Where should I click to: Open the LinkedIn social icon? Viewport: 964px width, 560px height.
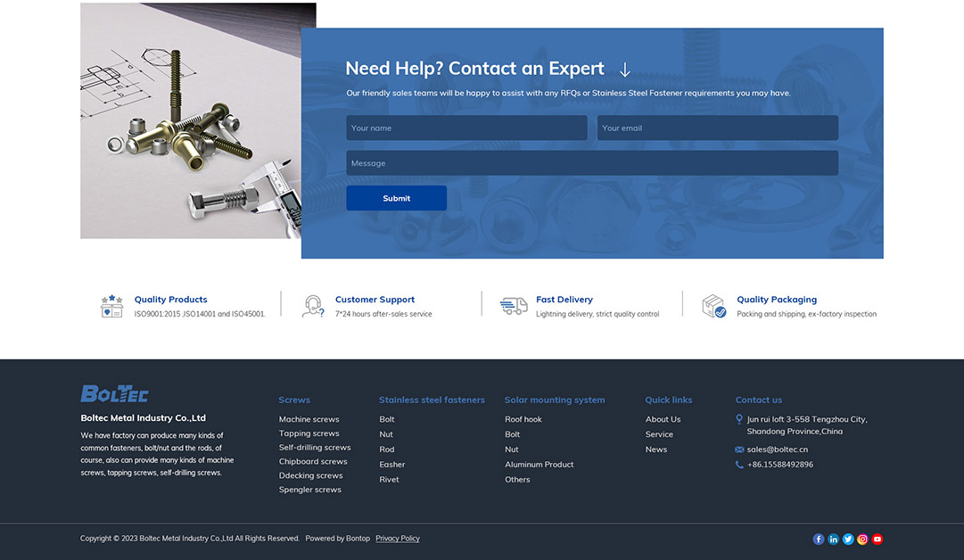pos(833,539)
